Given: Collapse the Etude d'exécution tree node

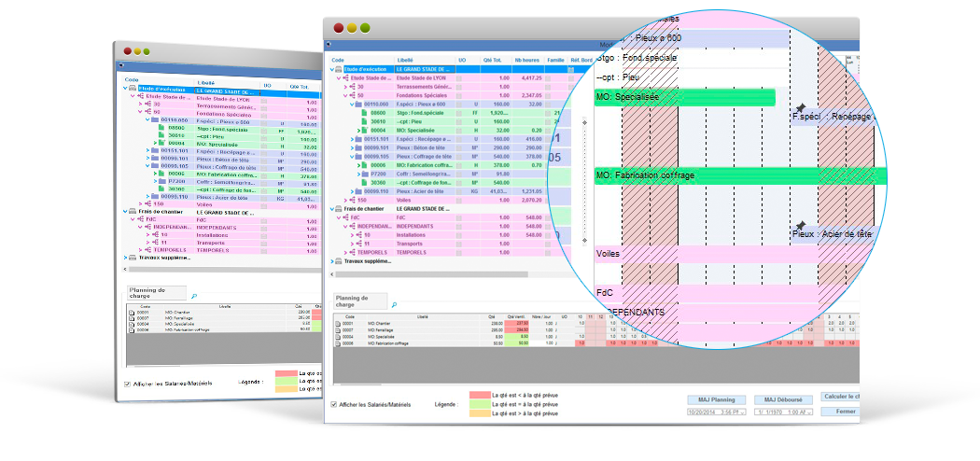Looking at the screenshot, I should pos(329,69).
